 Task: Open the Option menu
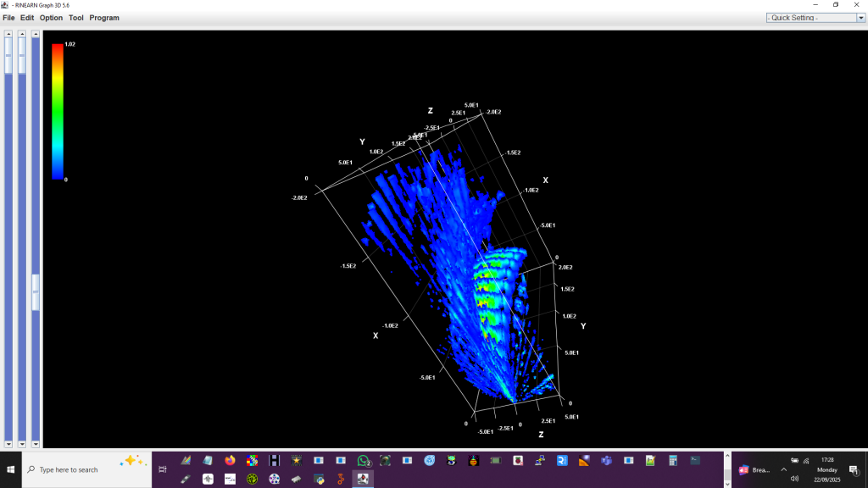pos(51,18)
